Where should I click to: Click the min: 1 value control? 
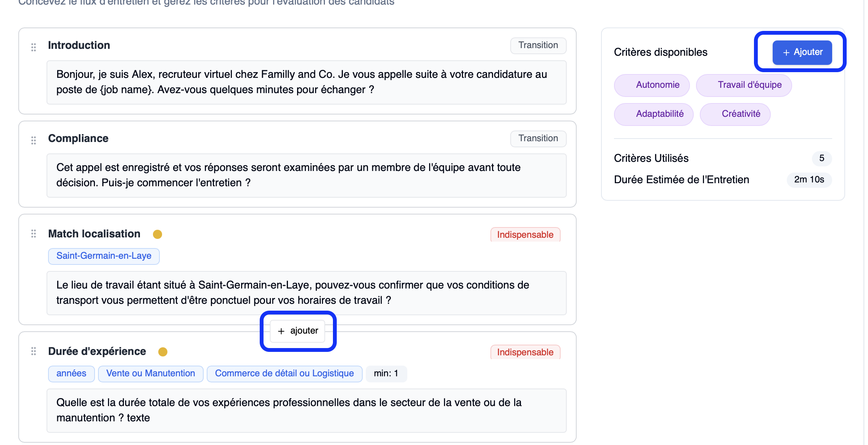tap(386, 373)
